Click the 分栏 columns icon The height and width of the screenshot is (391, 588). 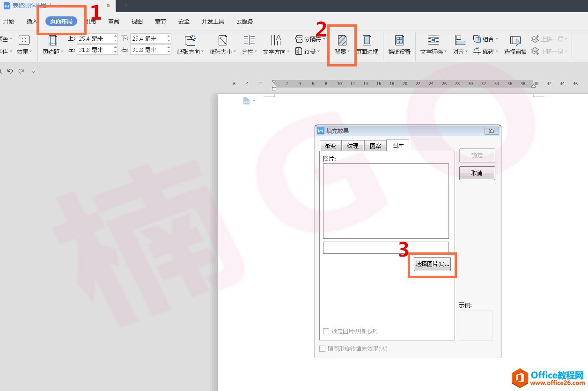pyautogui.click(x=249, y=40)
